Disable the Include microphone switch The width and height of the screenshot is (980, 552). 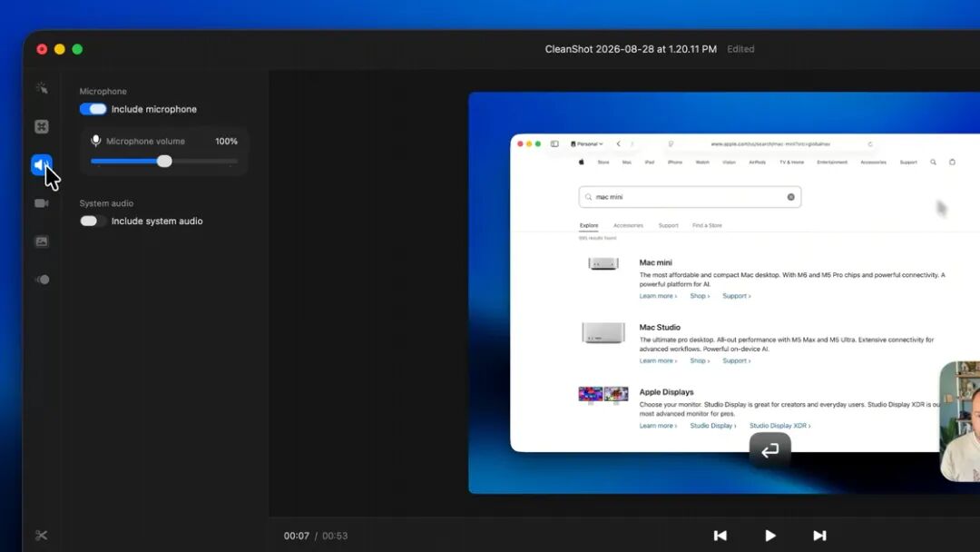(x=93, y=109)
